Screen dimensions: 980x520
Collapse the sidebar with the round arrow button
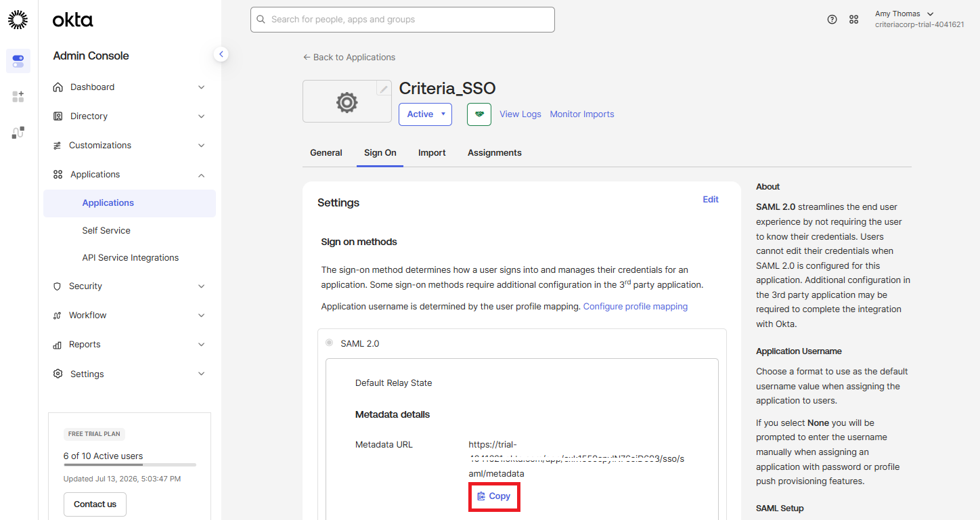(x=221, y=54)
